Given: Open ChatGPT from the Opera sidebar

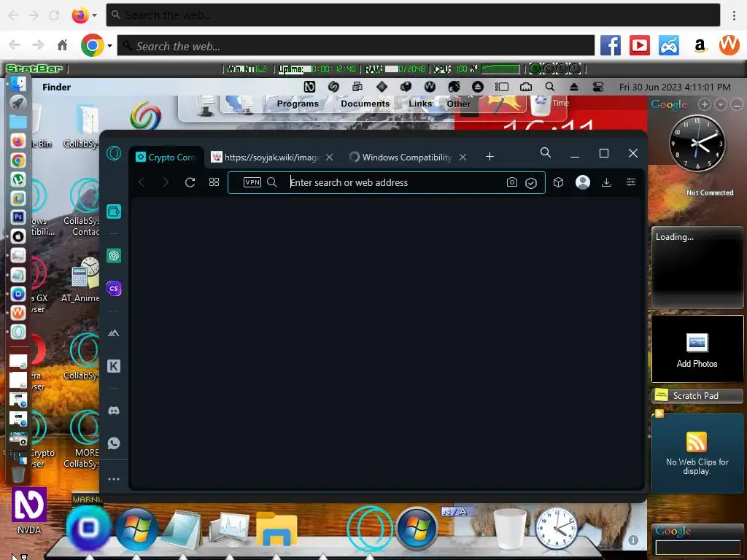Looking at the screenshot, I should click(113, 256).
